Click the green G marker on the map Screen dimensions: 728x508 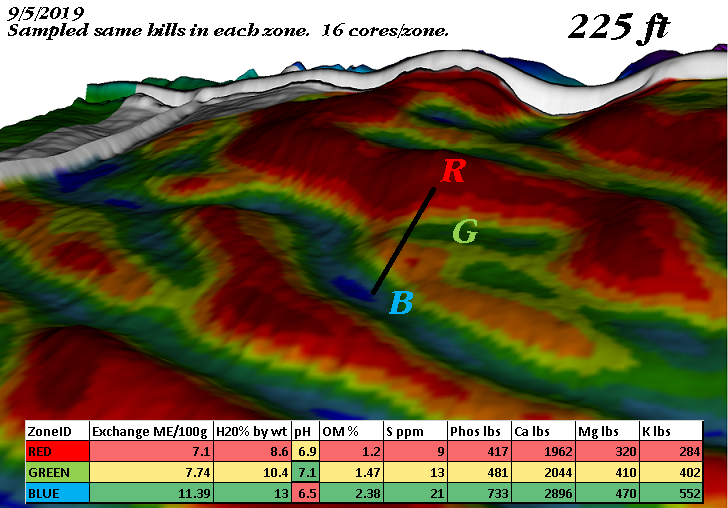click(x=465, y=231)
